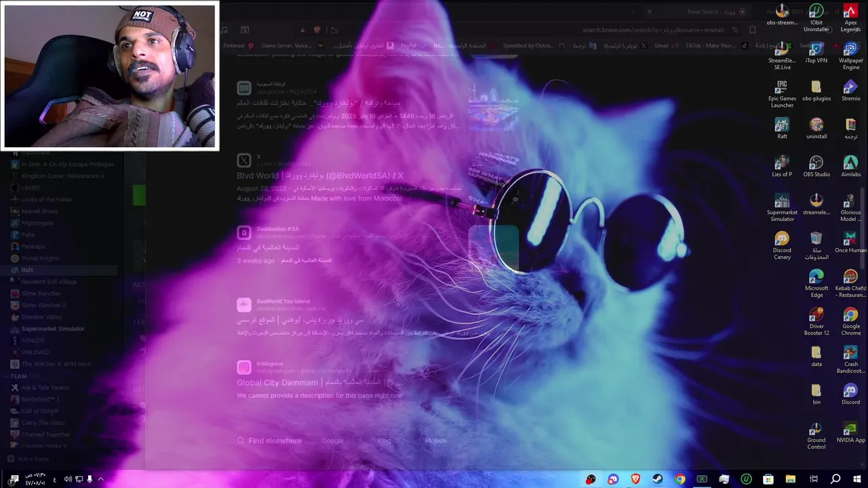Open the taskbar clock and date
This screenshot has width=868, height=488.
(35, 479)
